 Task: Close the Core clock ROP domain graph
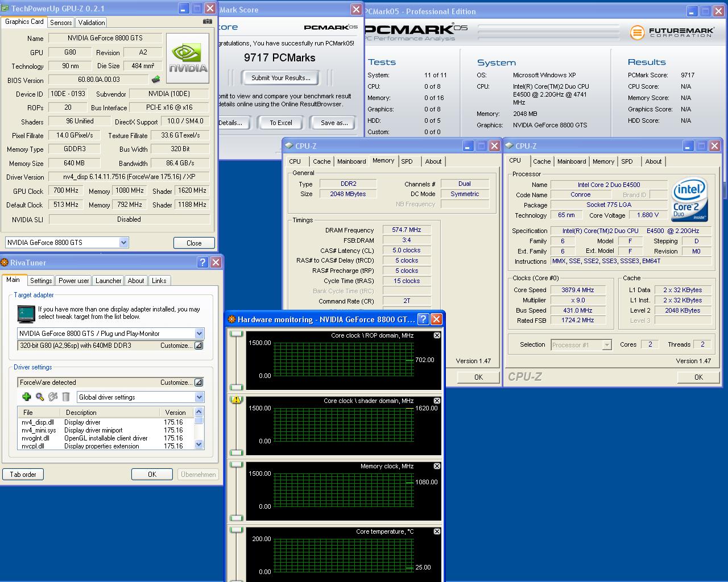coord(437,335)
